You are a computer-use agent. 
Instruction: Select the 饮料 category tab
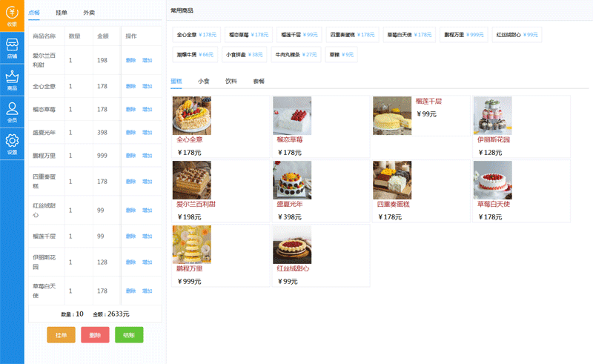(231, 80)
